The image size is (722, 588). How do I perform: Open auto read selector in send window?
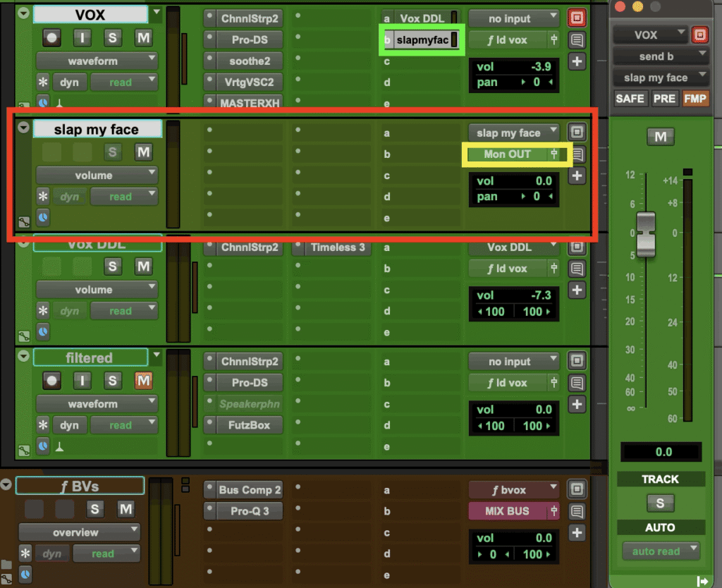(661, 551)
